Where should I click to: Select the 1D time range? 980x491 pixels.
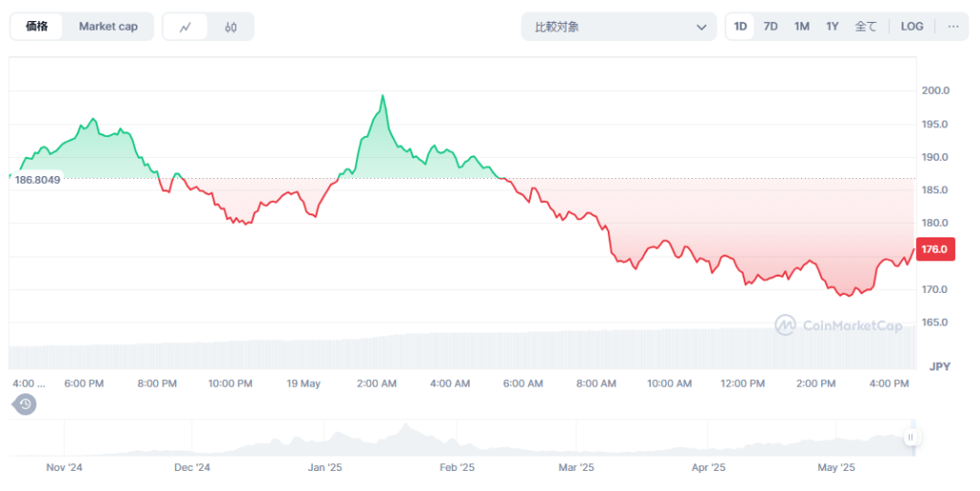(x=740, y=27)
